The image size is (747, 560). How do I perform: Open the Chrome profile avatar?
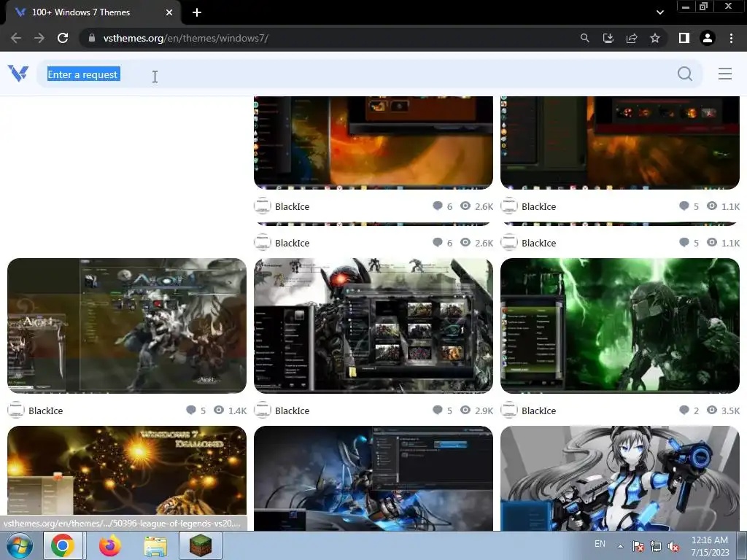click(x=708, y=38)
